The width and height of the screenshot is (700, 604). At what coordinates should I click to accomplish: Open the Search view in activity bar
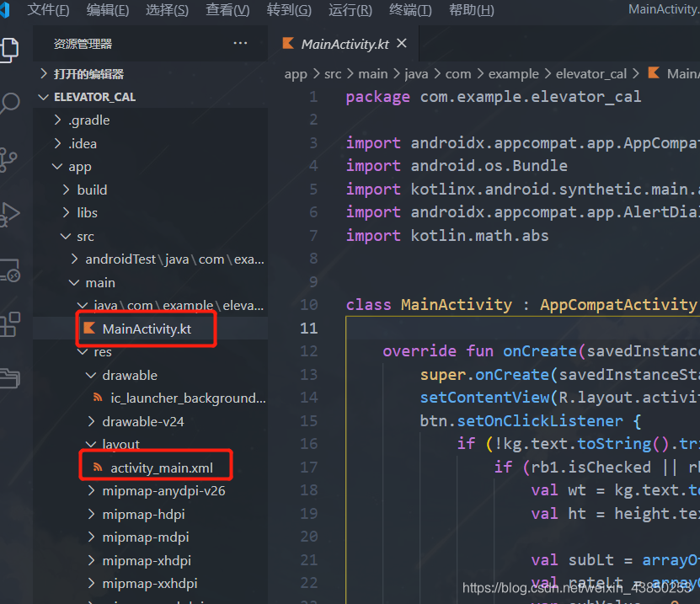(10, 103)
